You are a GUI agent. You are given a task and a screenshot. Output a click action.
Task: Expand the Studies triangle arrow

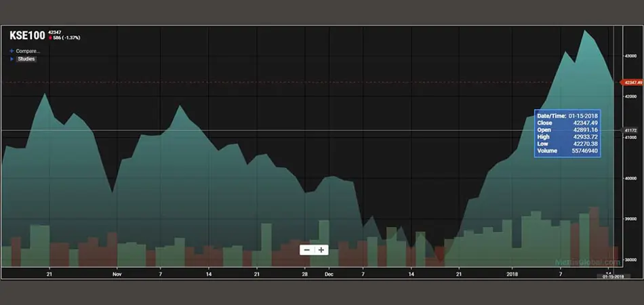[x=12, y=59]
